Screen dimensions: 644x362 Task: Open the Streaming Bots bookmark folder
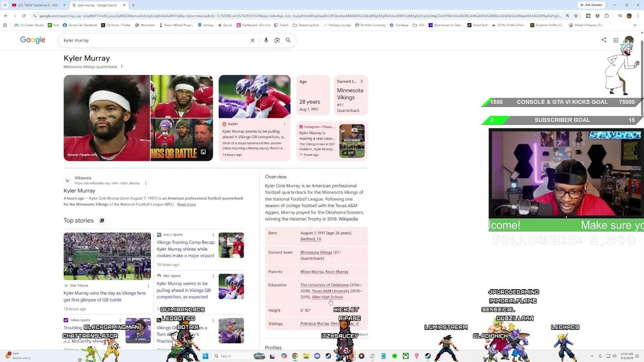click(x=306, y=25)
